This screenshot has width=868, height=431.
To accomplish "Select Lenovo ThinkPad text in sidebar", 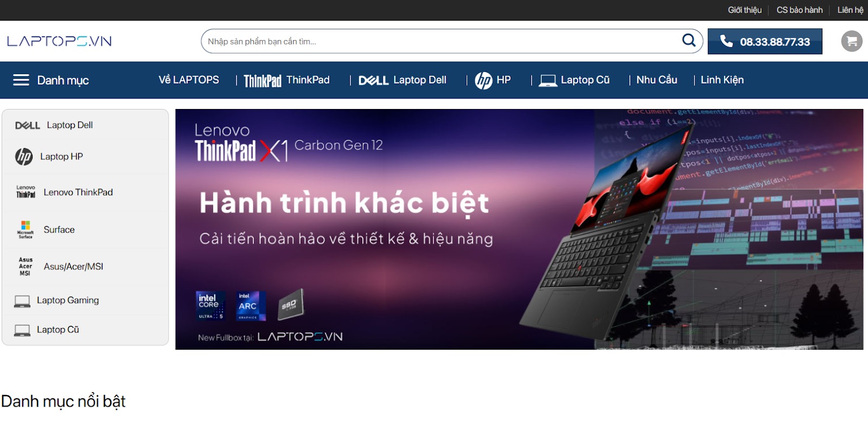I will click(78, 192).
